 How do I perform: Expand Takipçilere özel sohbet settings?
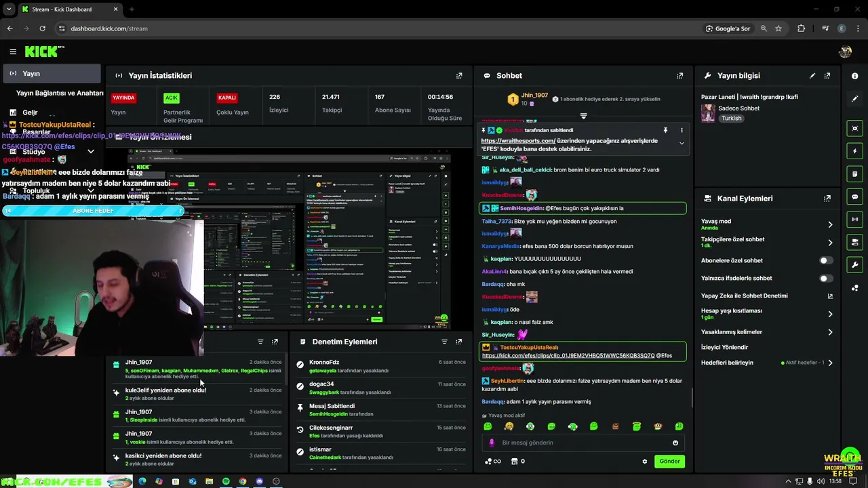830,243
